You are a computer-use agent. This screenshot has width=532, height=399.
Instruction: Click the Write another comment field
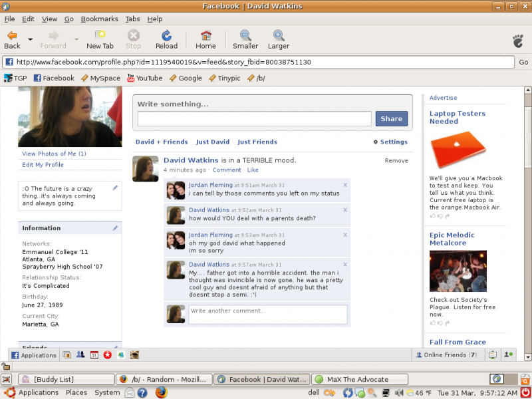click(268, 314)
